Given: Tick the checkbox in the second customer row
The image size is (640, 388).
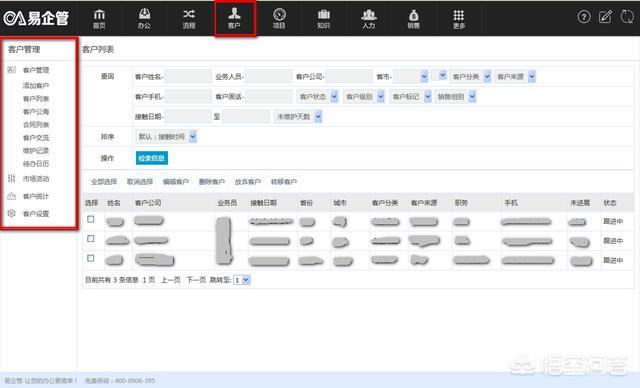Looking at the screenshot, I should click(x=91, y=239).
